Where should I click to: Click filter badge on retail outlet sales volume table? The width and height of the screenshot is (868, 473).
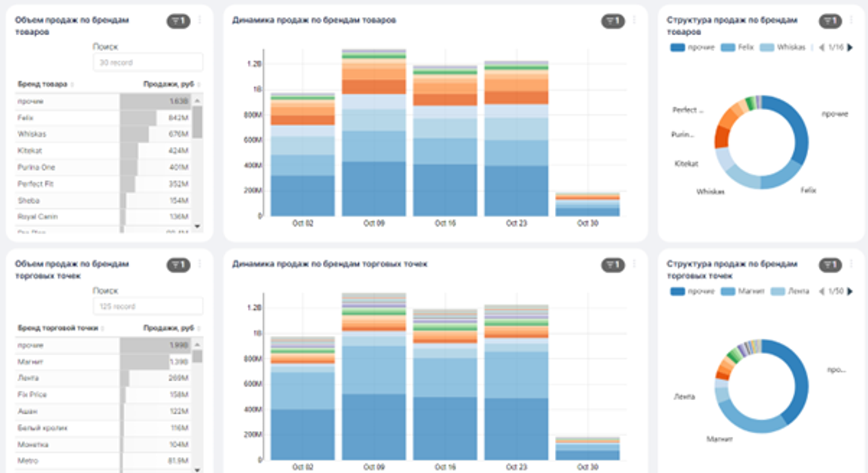[178, 265]
